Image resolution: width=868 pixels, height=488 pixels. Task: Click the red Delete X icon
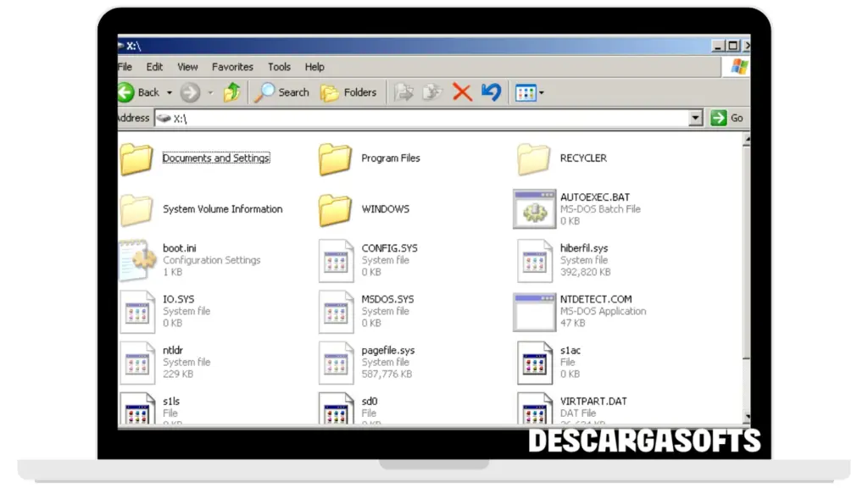(x=462, y=91)
